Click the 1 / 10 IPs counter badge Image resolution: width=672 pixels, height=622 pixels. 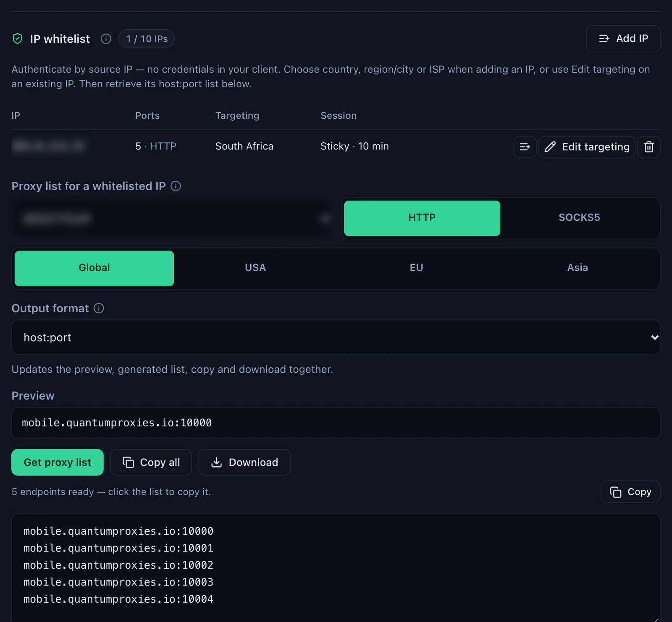point(147,39)
